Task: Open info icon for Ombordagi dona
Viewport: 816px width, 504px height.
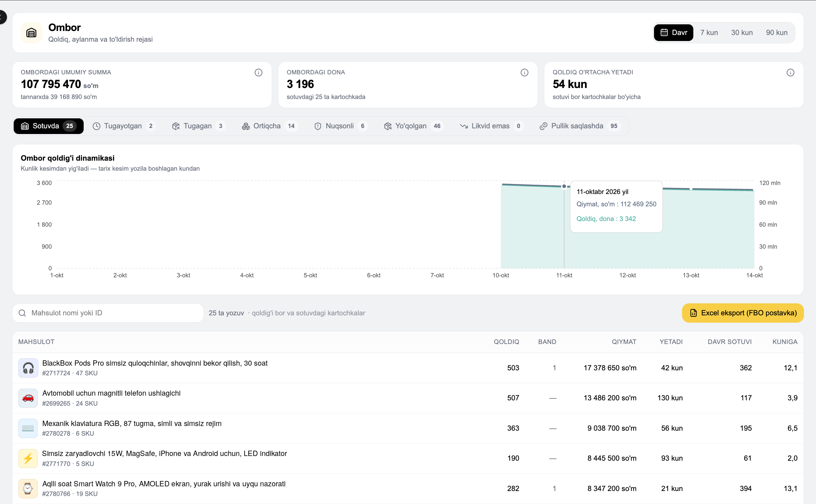Action: click(x=524, y=73)
